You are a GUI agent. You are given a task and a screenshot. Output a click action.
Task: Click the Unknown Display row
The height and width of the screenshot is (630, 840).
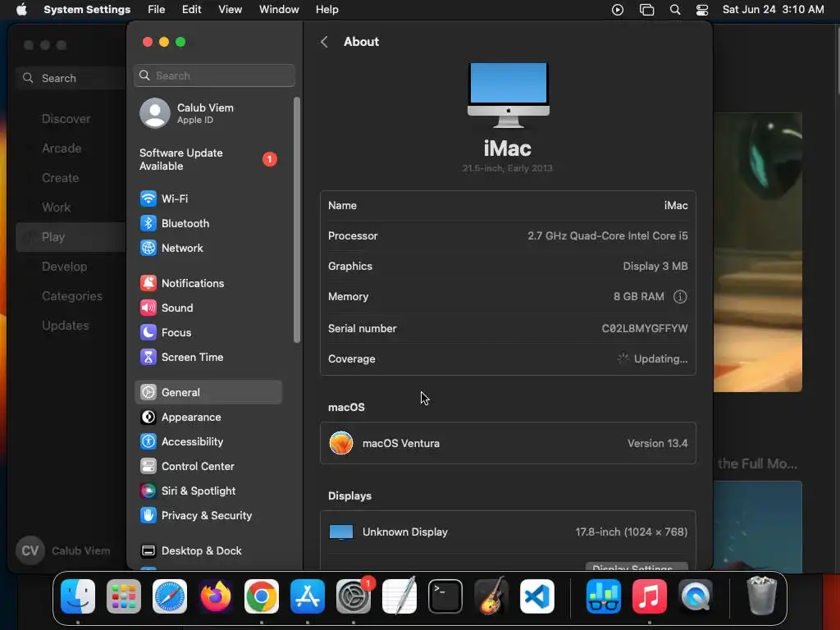pyautogui.click(x=508, y=532)
